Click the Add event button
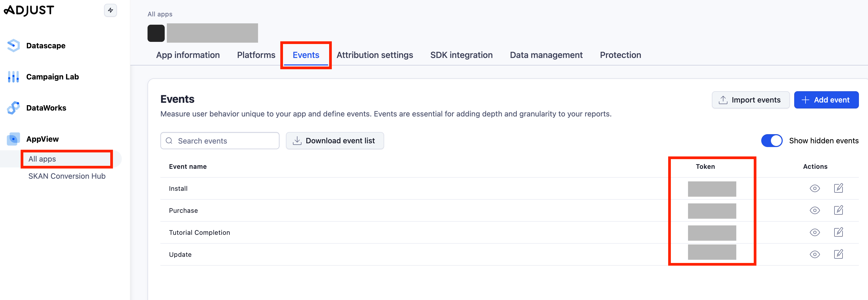868x300 pixels. [x=826, y=100]
